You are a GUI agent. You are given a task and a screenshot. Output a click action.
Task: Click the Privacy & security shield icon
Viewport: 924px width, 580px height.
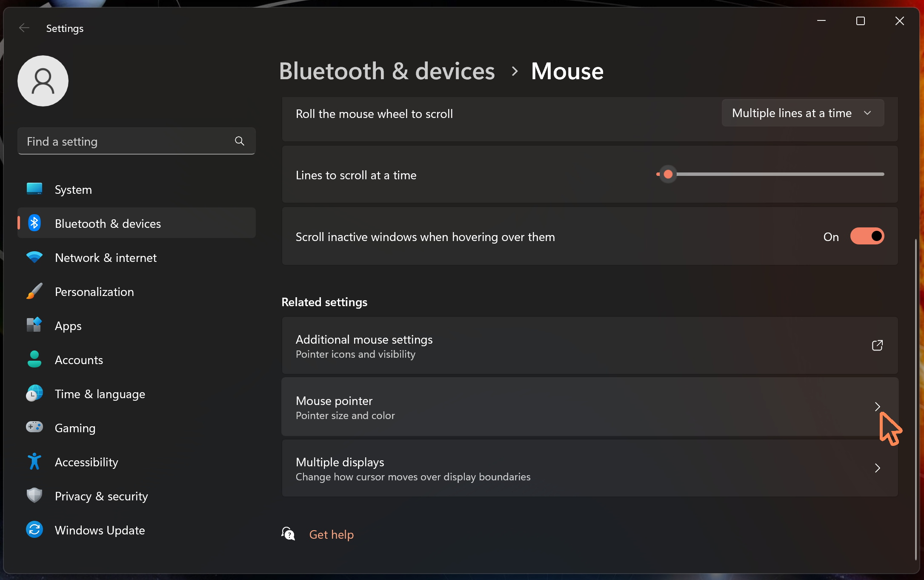coord(34,495)
